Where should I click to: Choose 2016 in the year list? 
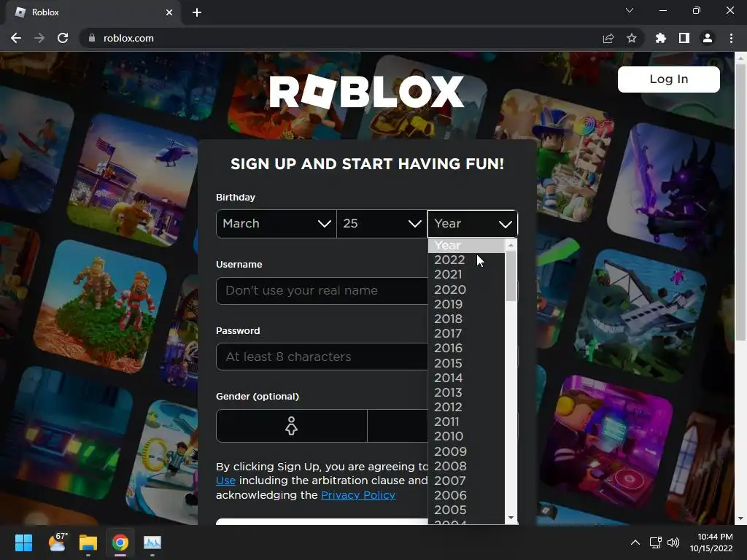tap(466, 348)
